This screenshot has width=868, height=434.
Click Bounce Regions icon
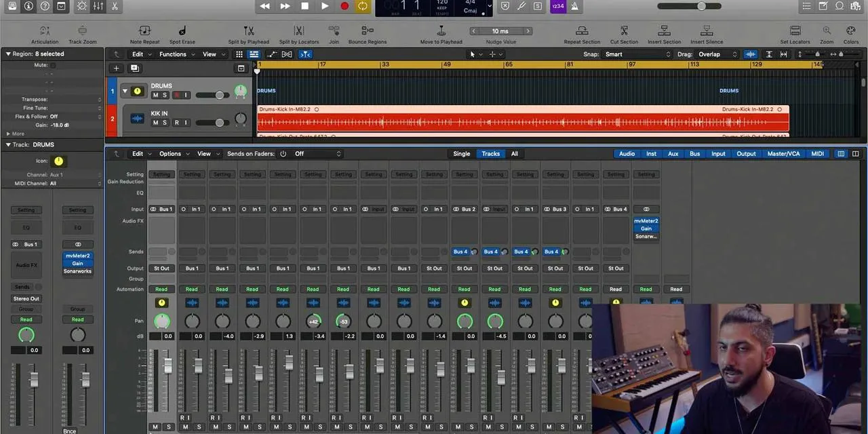pos(368,31)
